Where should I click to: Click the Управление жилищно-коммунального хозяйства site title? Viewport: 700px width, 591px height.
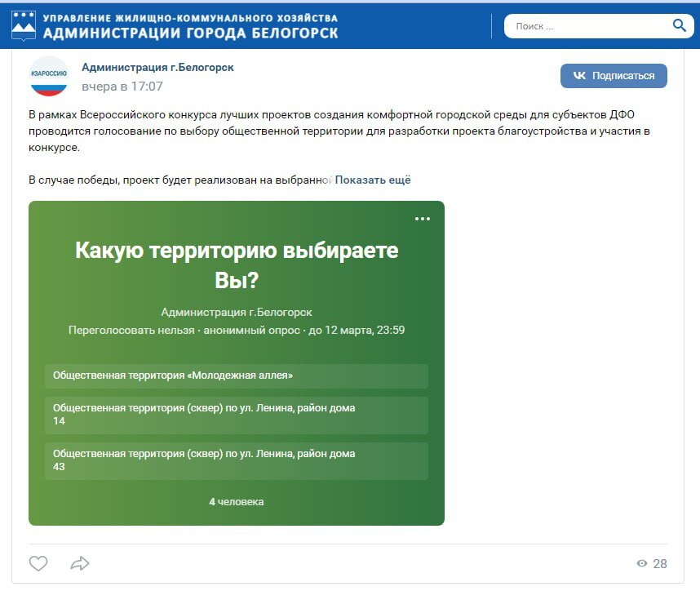click(191, 26)
